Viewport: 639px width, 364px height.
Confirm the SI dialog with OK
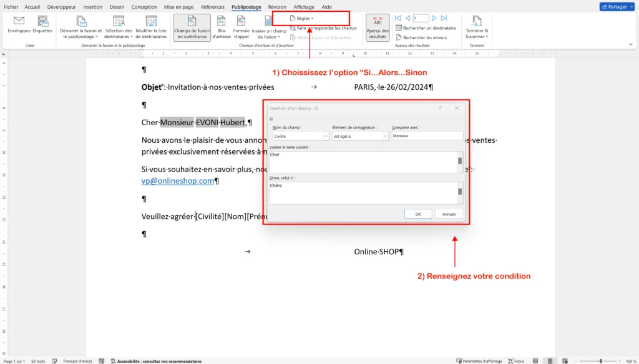point(417,214)
